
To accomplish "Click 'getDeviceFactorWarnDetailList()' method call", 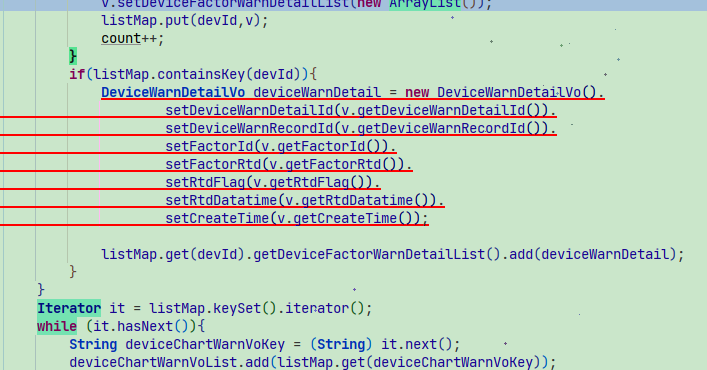I will tap(377, 255).
